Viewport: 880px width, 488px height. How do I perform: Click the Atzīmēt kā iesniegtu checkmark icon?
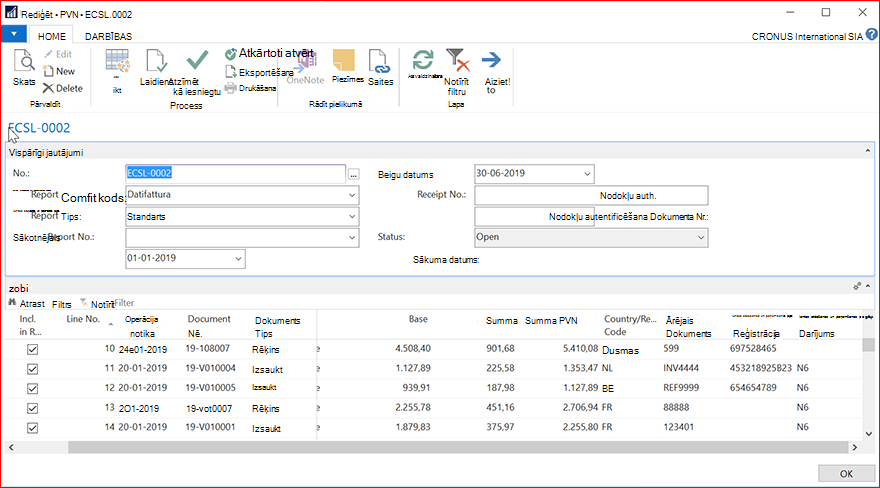tap(197, 59)
